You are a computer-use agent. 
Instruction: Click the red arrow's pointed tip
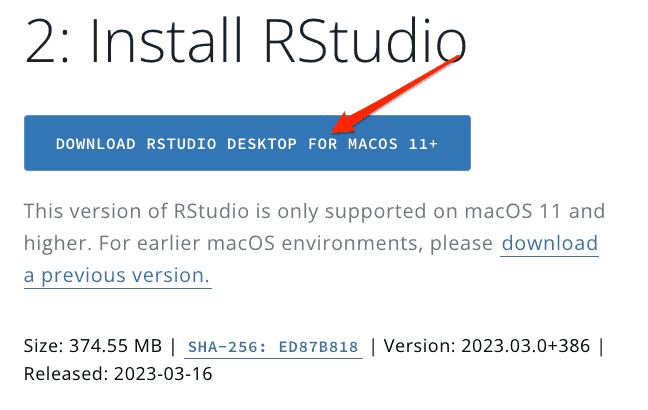[335, 129]
